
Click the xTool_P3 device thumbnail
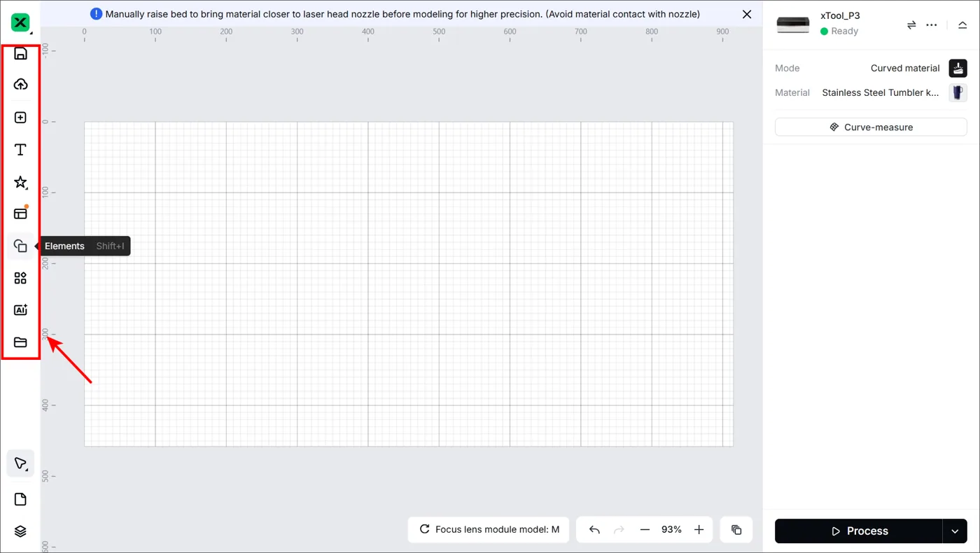coord(793,24)
